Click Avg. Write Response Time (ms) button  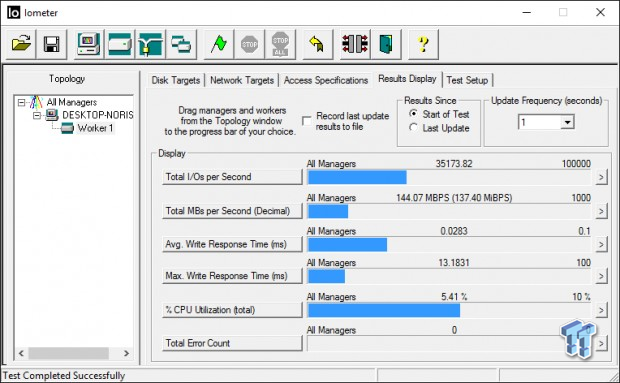232,244
